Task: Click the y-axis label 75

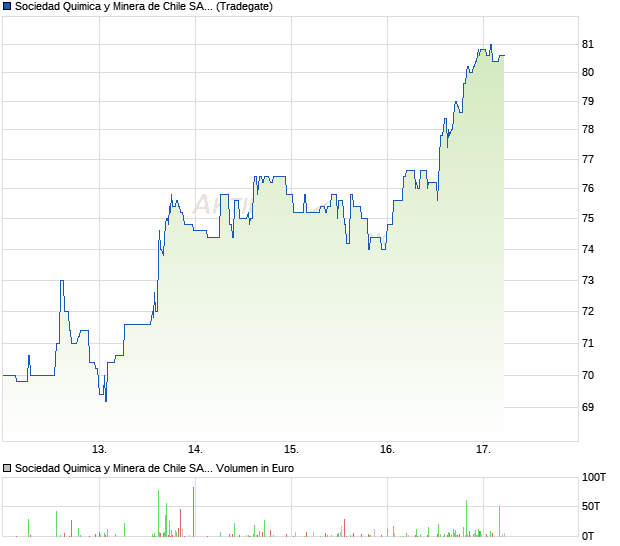Action: point(588,218)
